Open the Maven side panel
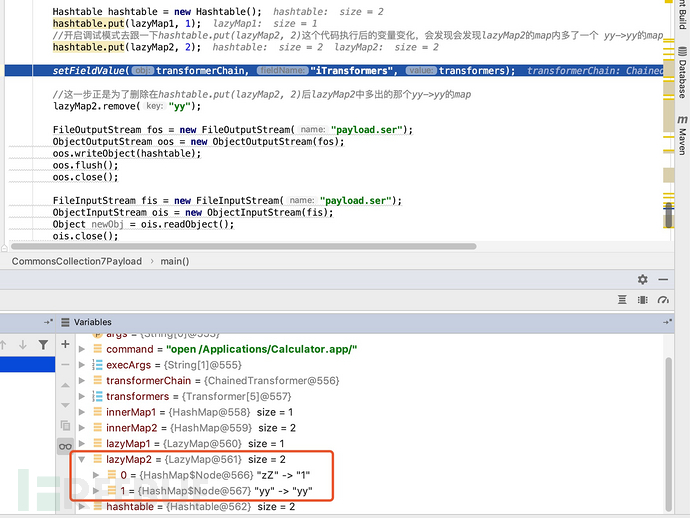The height and width of the screenshot is (518, 690). [x=682, y=135]
